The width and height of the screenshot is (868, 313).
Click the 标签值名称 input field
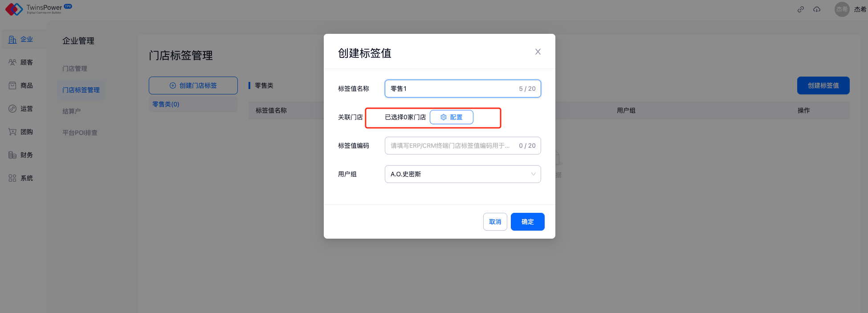[x=450, y=89]
